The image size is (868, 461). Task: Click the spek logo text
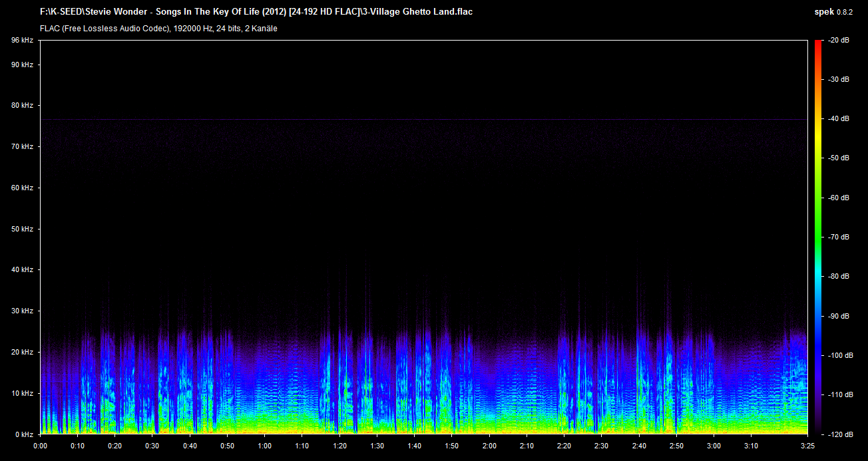tap(824, 11)
